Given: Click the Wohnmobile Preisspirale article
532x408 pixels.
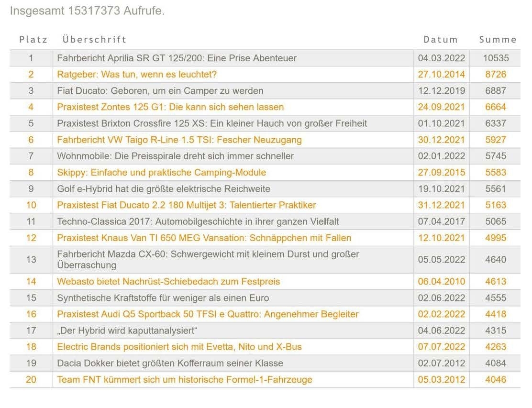Looking at the screenshot, I should [x=175, y=156].
